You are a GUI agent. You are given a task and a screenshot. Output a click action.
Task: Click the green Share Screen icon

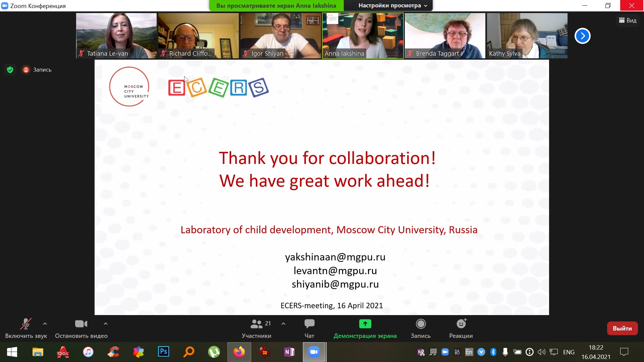pyautogui.click(x=365, y=324)
